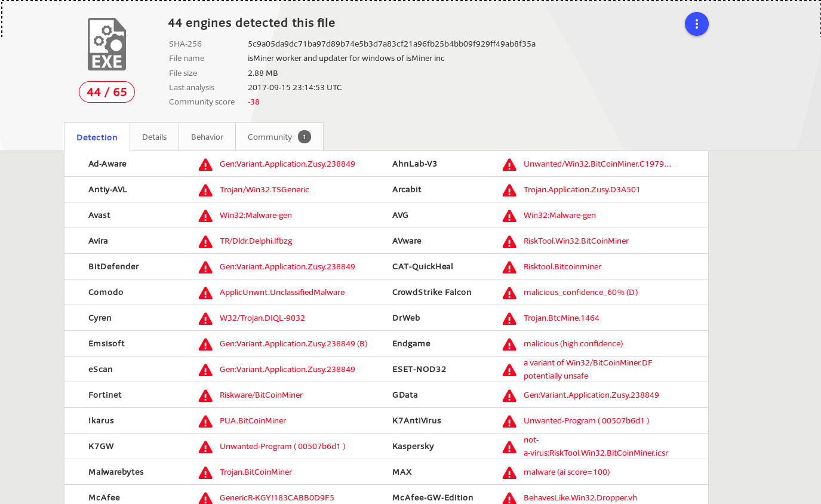
Task: Click the warning icon for AVG
Action: pyautogui.click(x=509, y=216)
